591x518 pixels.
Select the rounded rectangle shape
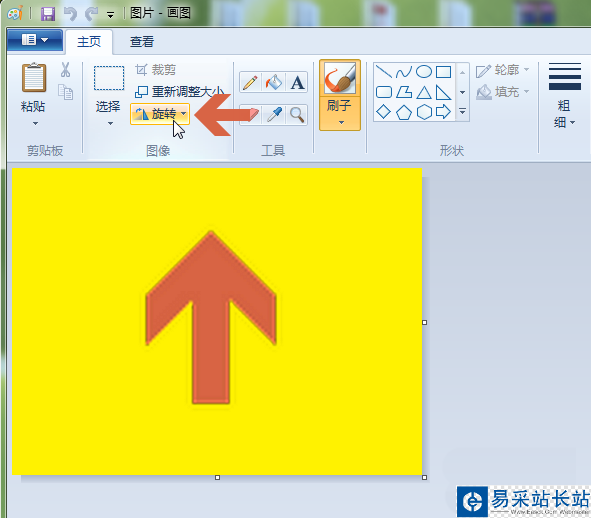(384, 92)
